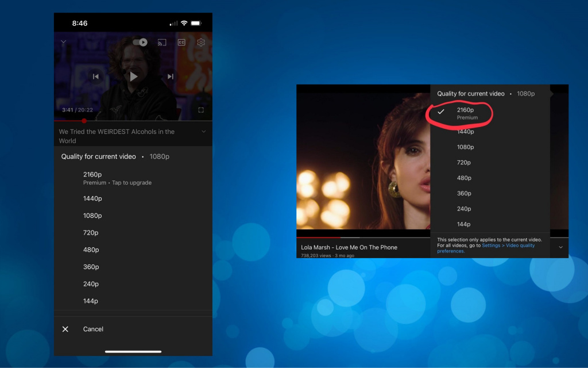This screenshot has width=588, height=368.
Task: Open the gear settings in the phone player
Action: 201,43
